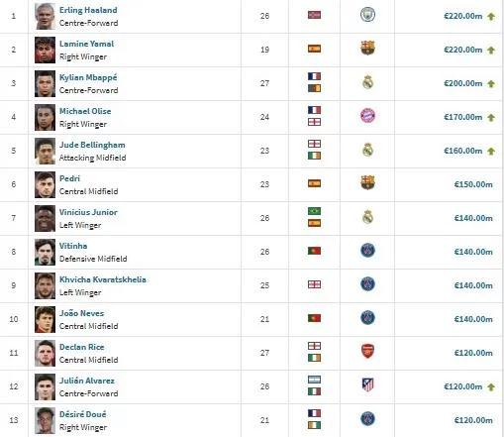The width and height of the screenshot is (504, 437).
Task: Open Jude Bellingham's profile link
Action: tap(92, 145)
